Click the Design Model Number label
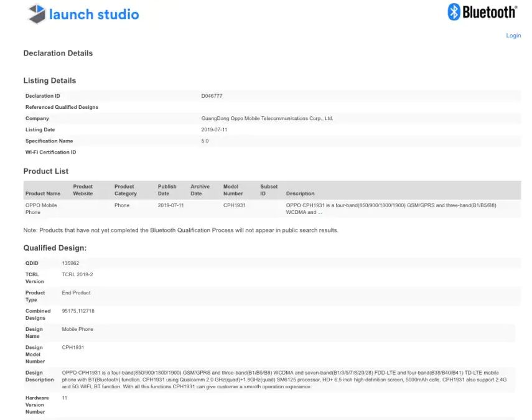 coord(35,354)
